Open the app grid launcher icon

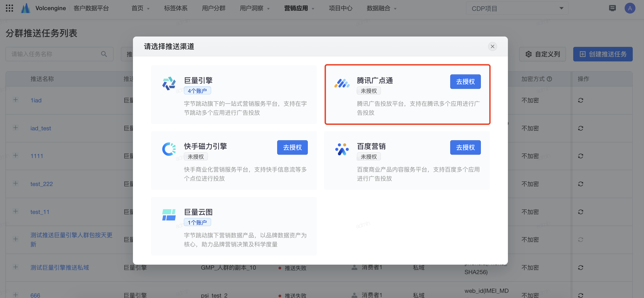[9, 8]
